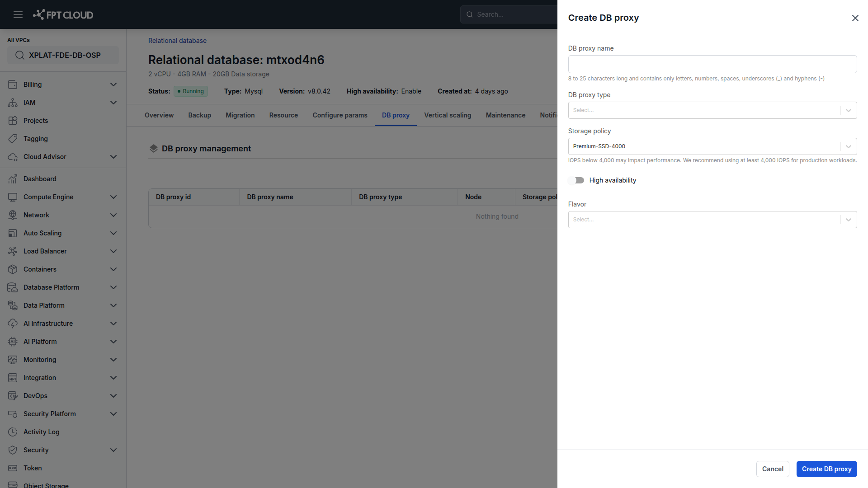Click the Cancel button
Image resolution: width=868 pixels, height=488 pixels.
(x=773, y=469)
